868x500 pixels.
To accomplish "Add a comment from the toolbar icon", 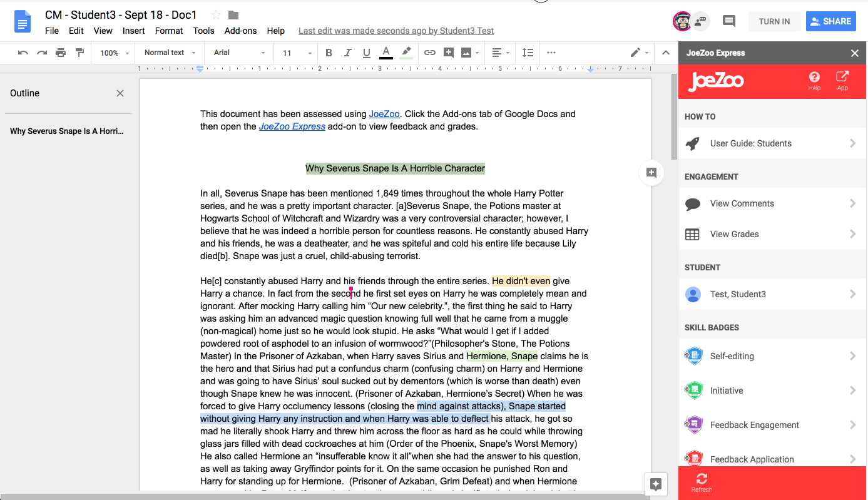I will [x=448, y=53].
